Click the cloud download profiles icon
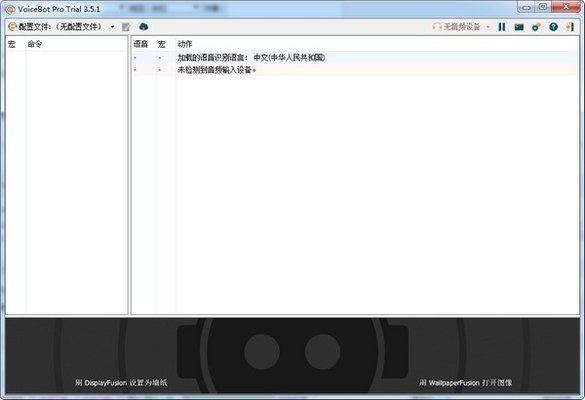This screenshot has height=400, width=585. coord(143,27)
